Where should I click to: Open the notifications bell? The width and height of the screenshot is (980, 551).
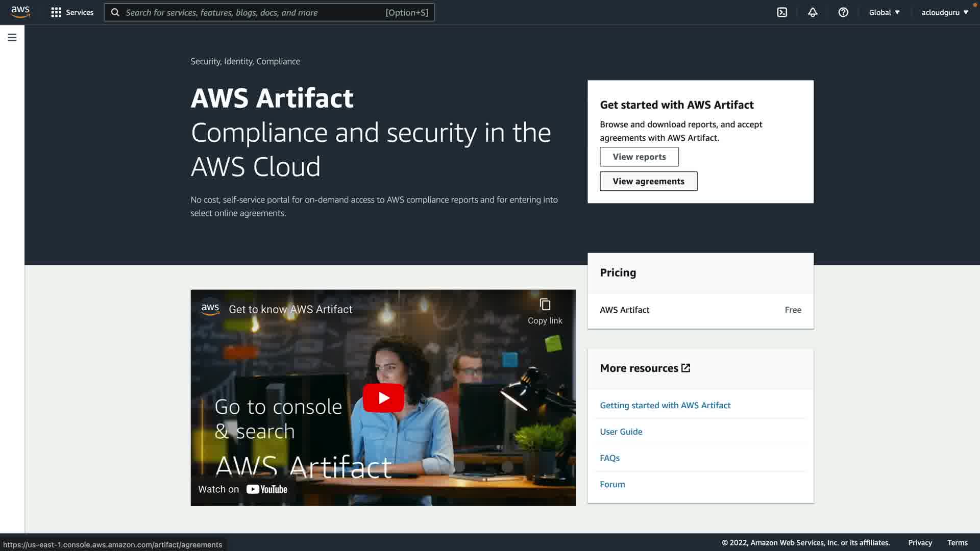[813, 12]
